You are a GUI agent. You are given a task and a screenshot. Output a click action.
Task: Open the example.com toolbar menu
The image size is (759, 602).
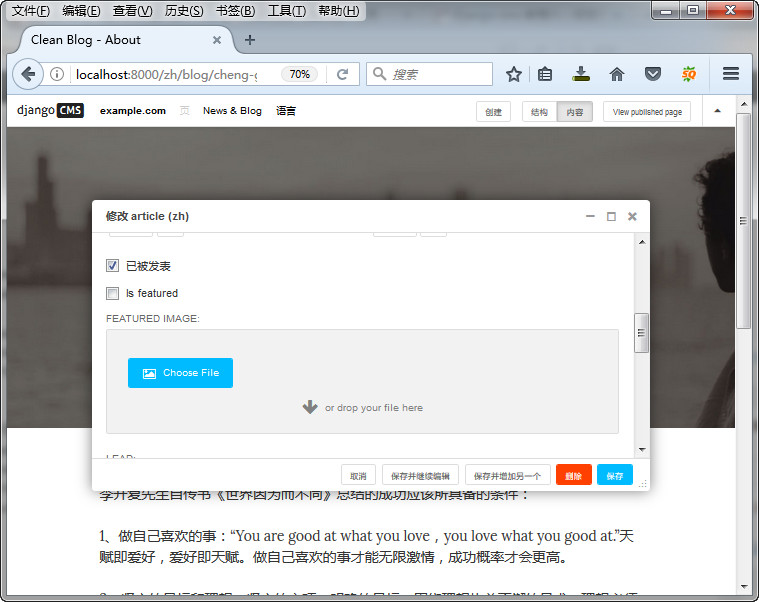tap(133, 111)
